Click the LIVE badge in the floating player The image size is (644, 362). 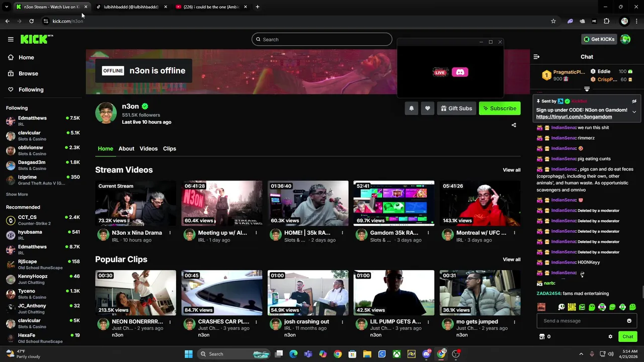click(440, 72)
